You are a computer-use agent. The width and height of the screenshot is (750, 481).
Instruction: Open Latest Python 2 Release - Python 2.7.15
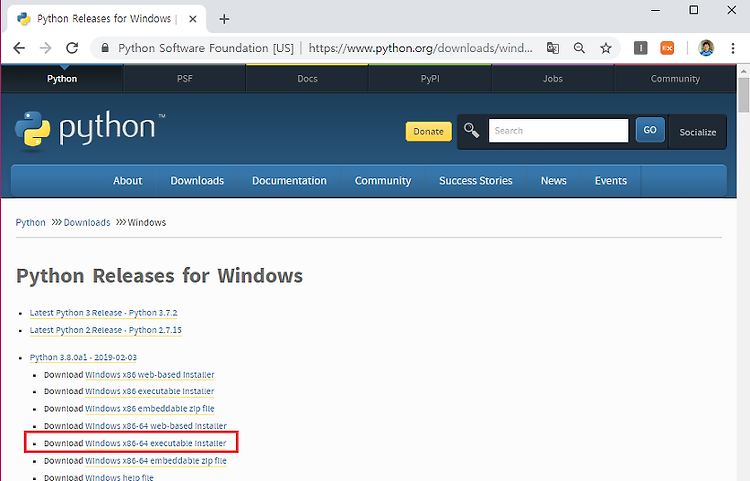(106, 330)
